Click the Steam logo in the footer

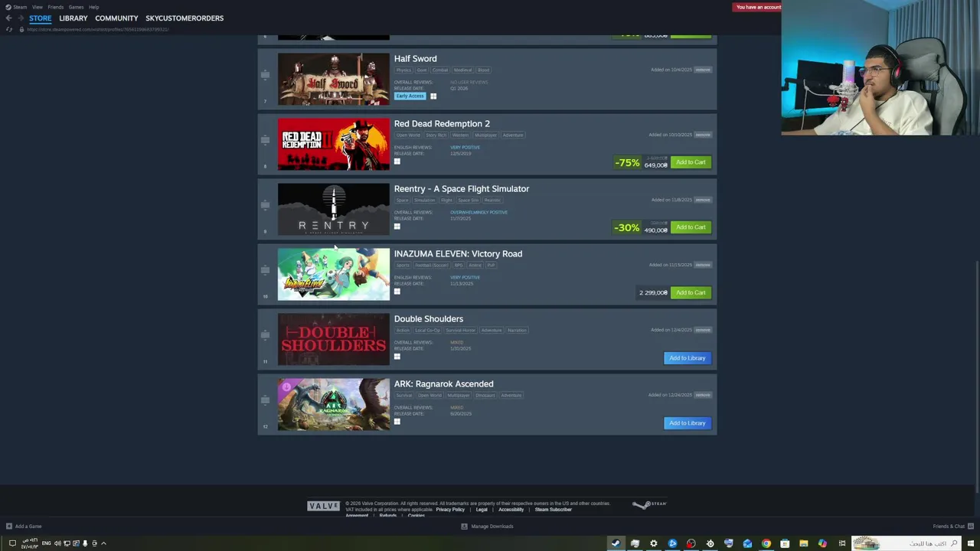tap(649, 504)
